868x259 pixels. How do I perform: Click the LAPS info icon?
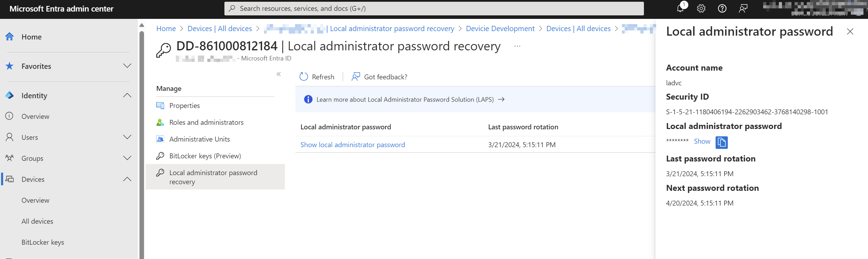[x=308, y=100]
